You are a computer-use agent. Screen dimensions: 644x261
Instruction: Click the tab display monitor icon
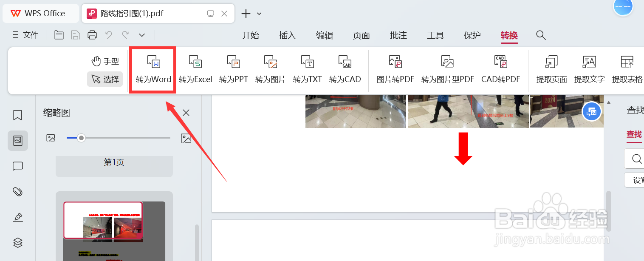coord(210,14)
